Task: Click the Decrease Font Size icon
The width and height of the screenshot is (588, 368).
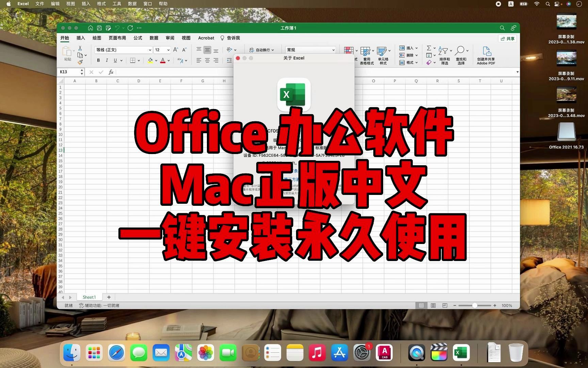Action: point(184,50)
